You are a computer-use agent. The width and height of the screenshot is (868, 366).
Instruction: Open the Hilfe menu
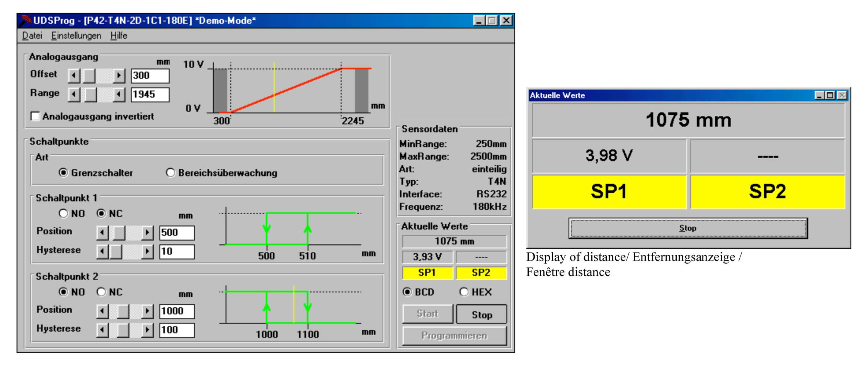119,36
